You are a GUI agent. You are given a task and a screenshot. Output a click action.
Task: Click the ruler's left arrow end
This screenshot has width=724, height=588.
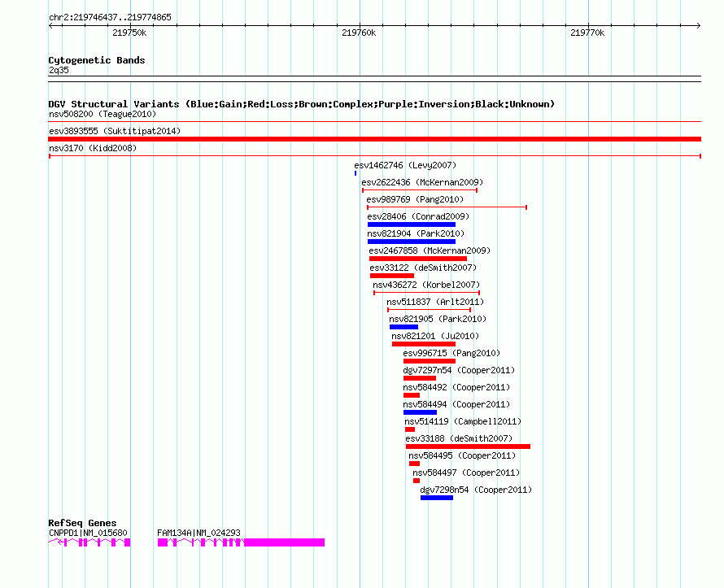pos(50,26)
